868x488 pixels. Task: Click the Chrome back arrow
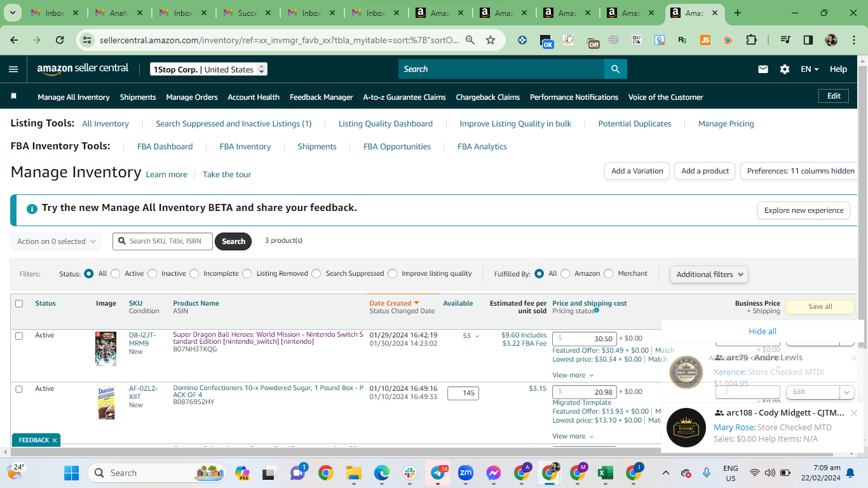[14, 40]
